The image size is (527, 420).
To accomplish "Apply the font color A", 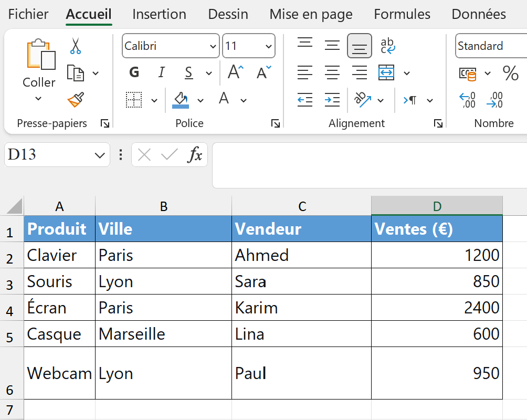I will [x=224, y=99].
